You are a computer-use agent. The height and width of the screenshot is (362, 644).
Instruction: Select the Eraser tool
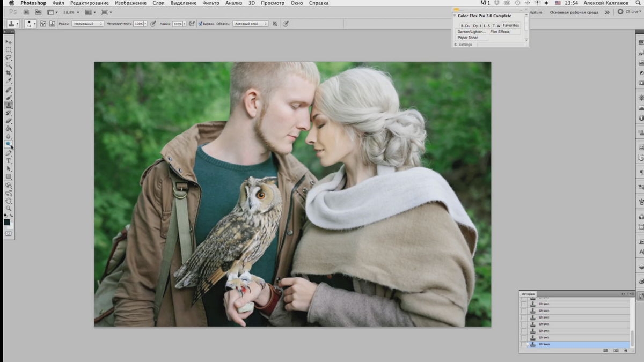(x=9, y=121)
